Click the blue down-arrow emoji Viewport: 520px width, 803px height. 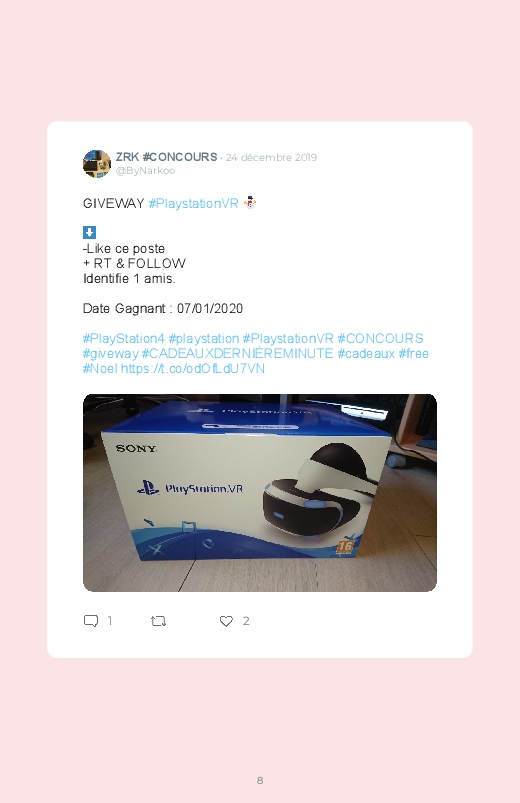click(89, 233)
